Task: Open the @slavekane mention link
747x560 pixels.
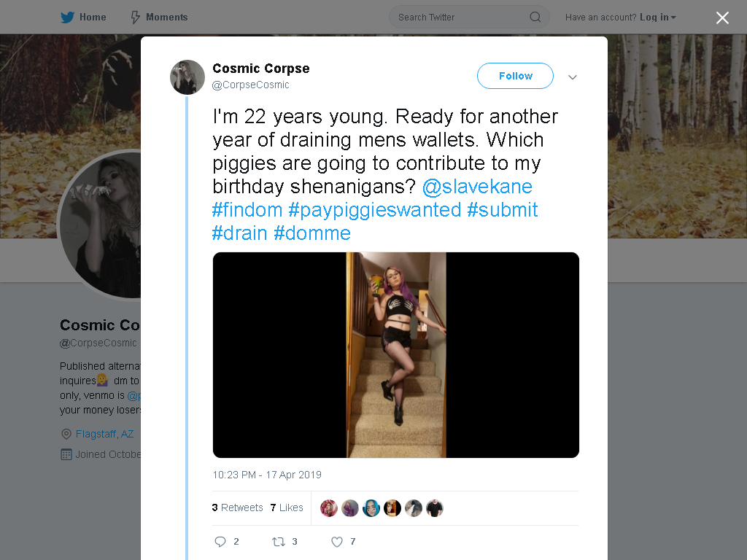Action: click(477, 186)
